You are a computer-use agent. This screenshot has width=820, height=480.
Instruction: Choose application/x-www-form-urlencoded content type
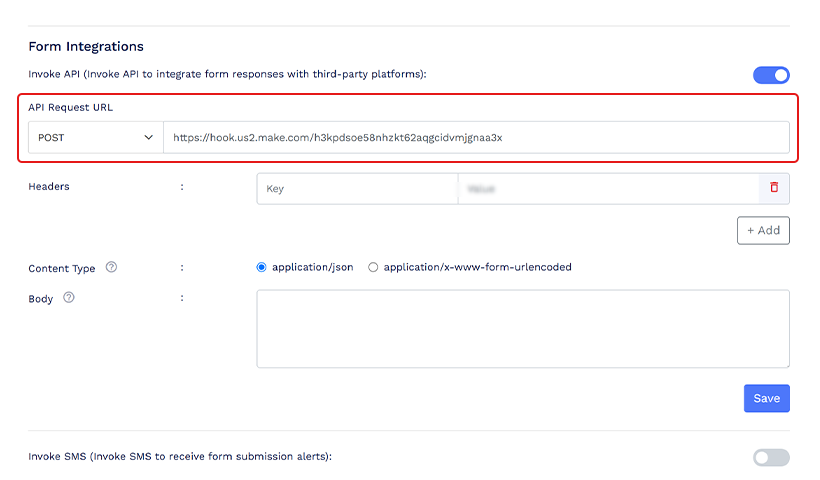(x=373, y=268)
